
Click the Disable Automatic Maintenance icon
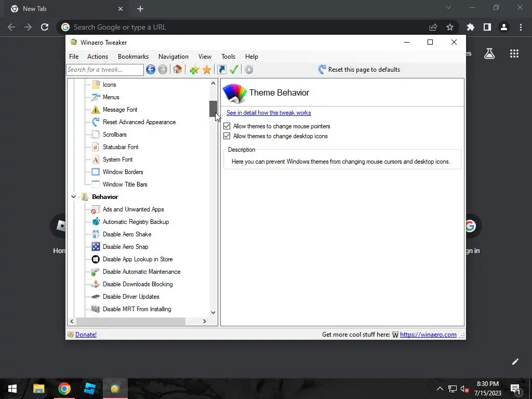click(96, 272)
